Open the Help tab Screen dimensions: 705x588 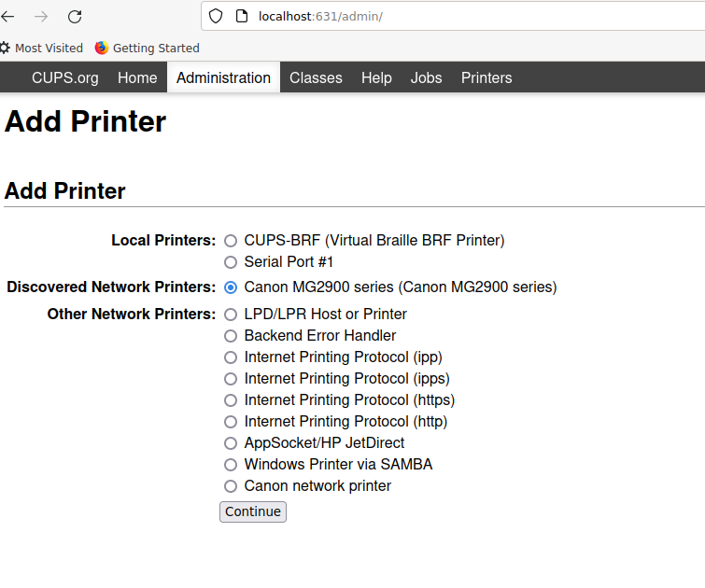(x=376, y=77)
